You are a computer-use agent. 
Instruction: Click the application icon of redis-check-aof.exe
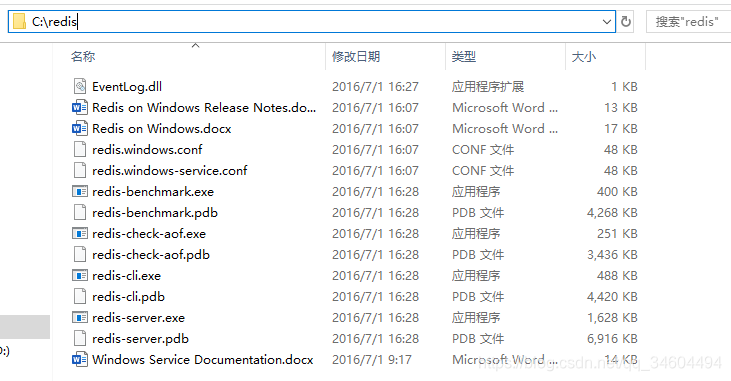click(80, 233)
